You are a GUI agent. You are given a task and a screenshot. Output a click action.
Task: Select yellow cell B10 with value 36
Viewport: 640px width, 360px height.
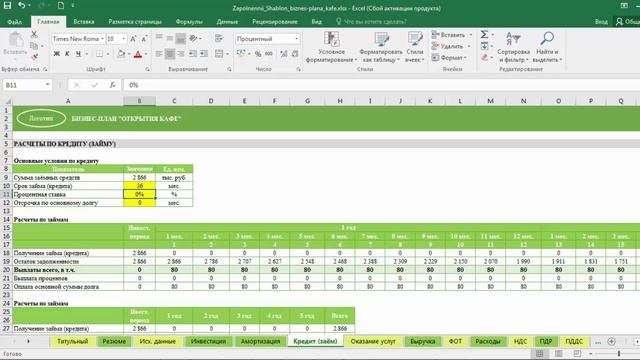pos(140,186)
